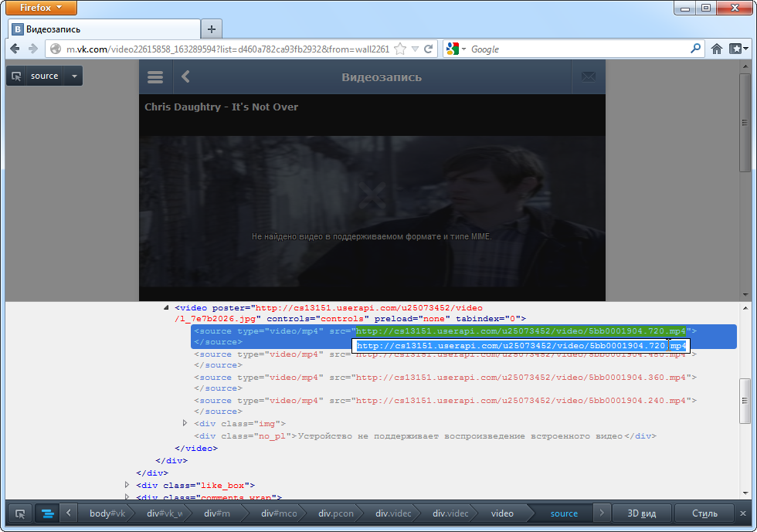Bookmark this page with the star icon
757x532 pixels.
coord(400,49)
